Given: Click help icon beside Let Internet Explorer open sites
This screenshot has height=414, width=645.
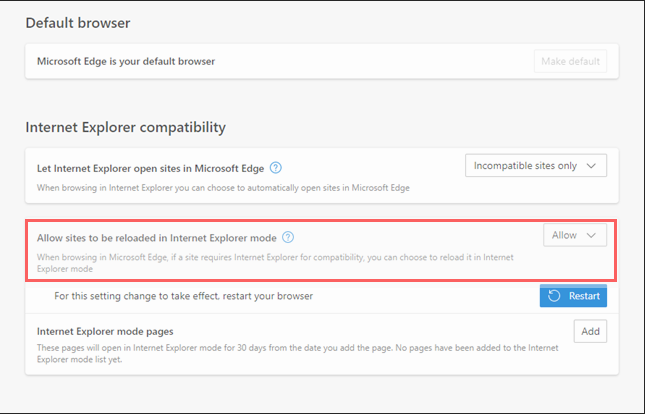Looking at the screenshot, I should (x=276, y=168).
